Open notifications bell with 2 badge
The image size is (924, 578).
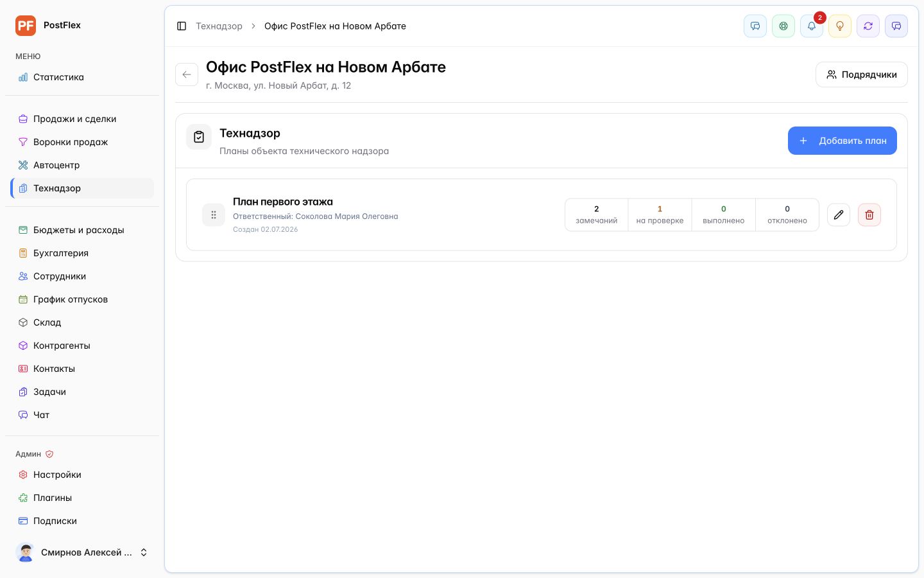(x=812, y=26)
